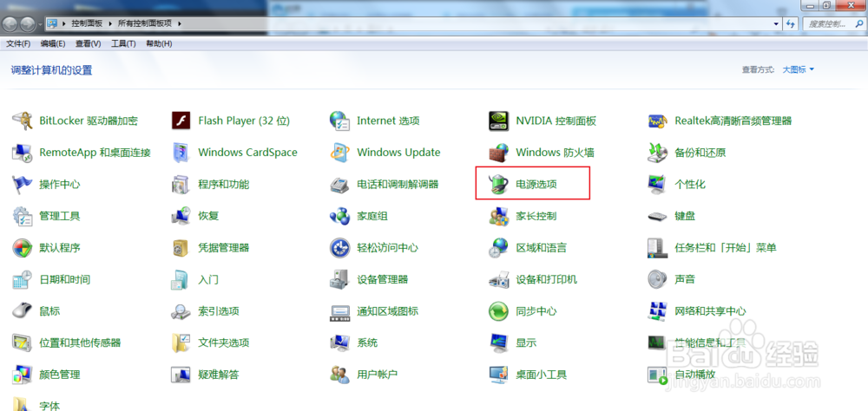The height and width of the screenshot is (411, 868).
Task: Click the arrow after 所有控制面板项 in breadcrumb
Action: (181, 23)
